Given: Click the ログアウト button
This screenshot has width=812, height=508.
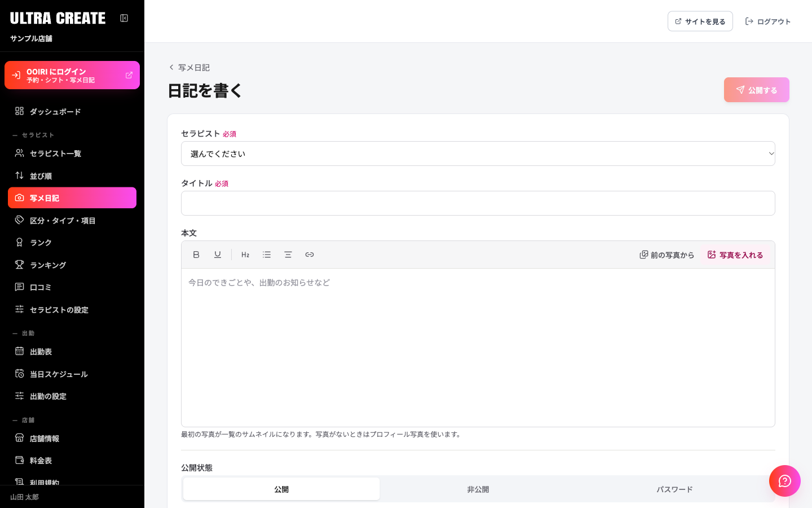Looking at the screenshot, I should [x=768, y=21].
